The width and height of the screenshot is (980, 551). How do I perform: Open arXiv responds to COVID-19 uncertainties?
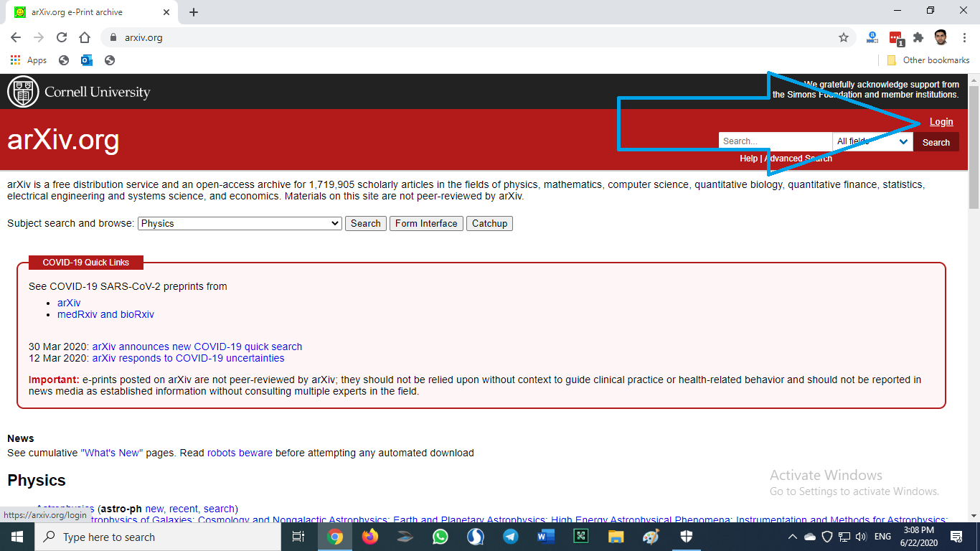pyautogui.click(x=188, y=358)
